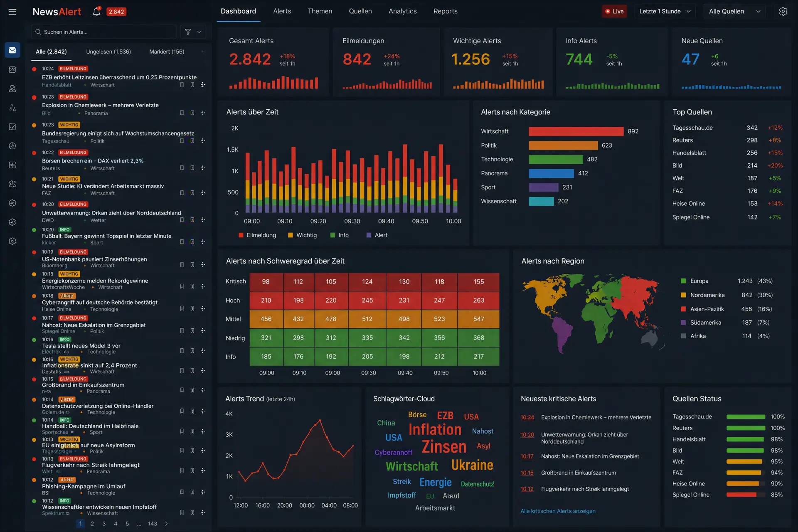798x532 pixels.
Task: Open the gear icon at sidebar bottom
Action: click(x=12, y=241)
